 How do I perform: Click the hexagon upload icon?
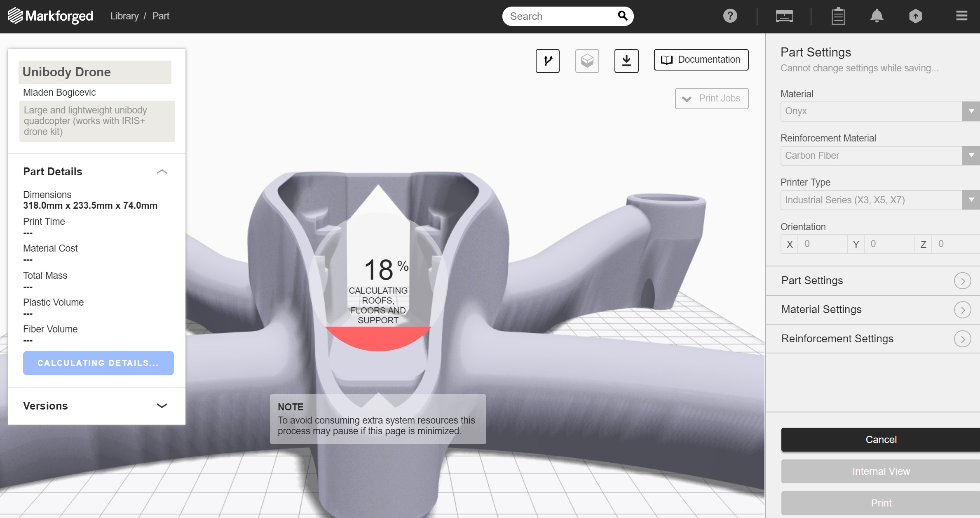click(x=915, y=16)
